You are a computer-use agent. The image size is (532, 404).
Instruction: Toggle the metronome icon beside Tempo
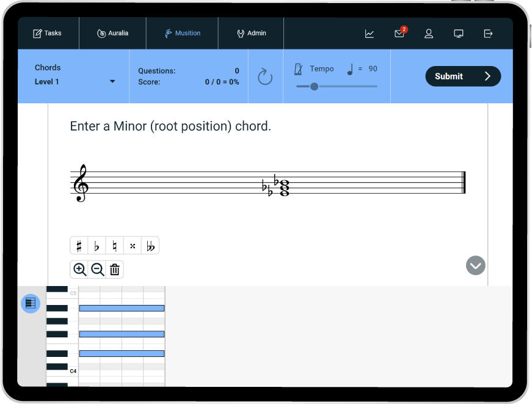click(299, 69)
